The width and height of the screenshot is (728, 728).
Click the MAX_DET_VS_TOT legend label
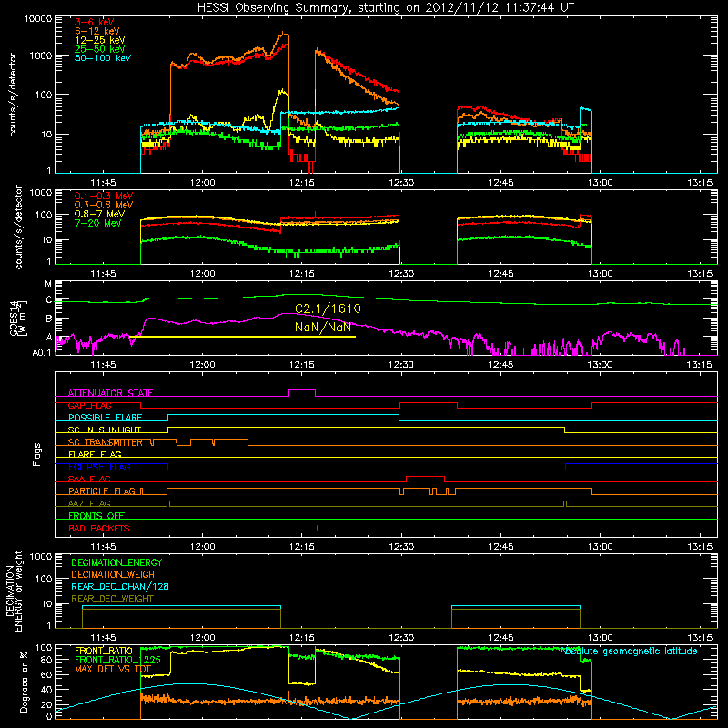click(113, 669)
